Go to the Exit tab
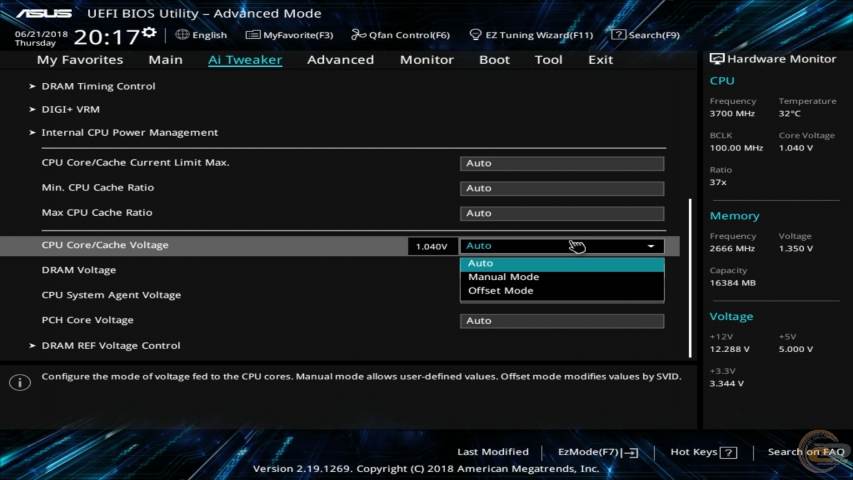This screenshot has width=853, height=480. (601, 59)
